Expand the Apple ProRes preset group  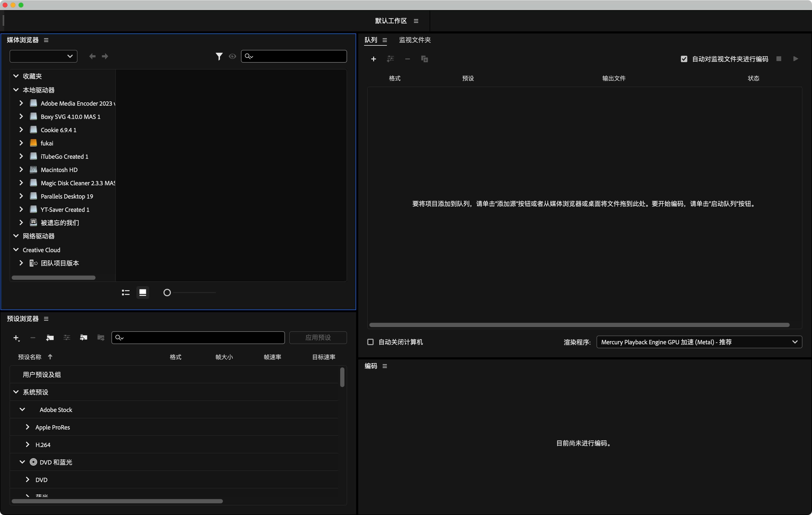point(27,427)
